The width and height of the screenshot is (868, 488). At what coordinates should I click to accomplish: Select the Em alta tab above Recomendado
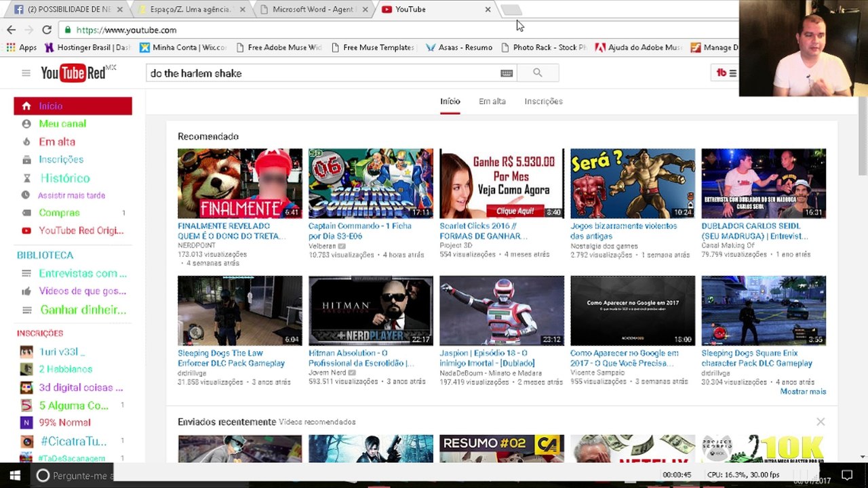click(x=492, y=102)
